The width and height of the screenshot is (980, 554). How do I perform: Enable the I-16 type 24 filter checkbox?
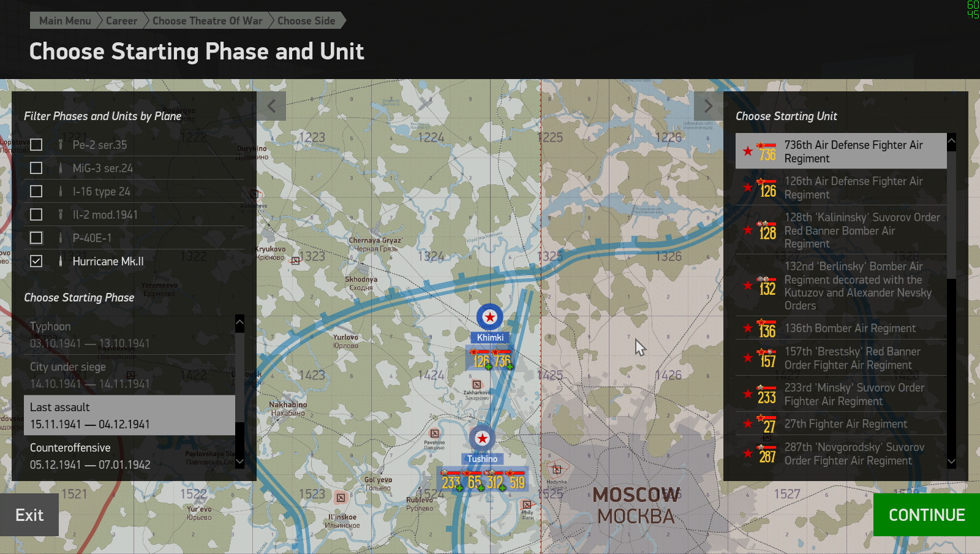pos(36,191)
